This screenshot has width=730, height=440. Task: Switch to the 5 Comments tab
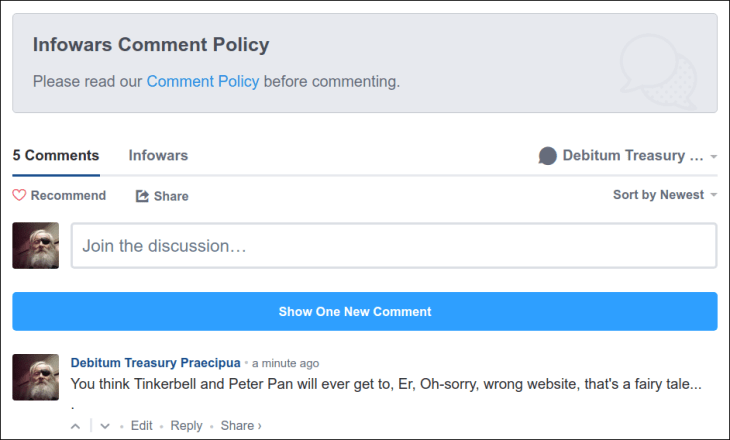pyautogui.click(x=56, y=156)
